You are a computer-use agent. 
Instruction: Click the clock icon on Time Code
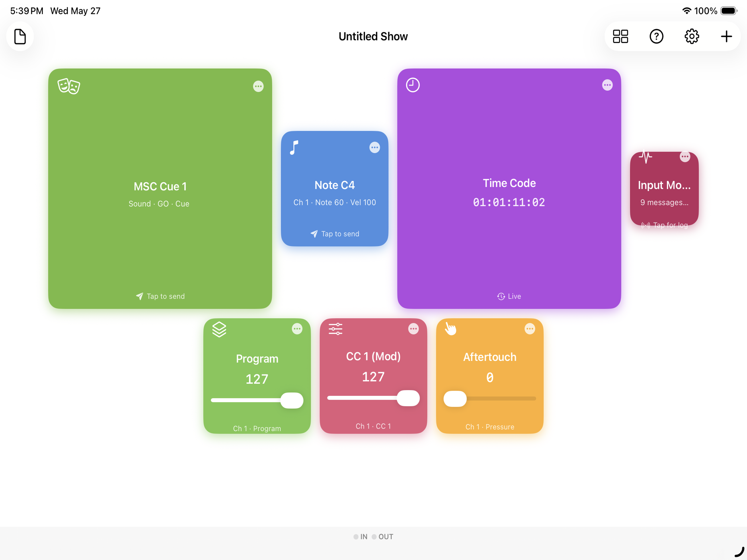click(x=413, y=85)
